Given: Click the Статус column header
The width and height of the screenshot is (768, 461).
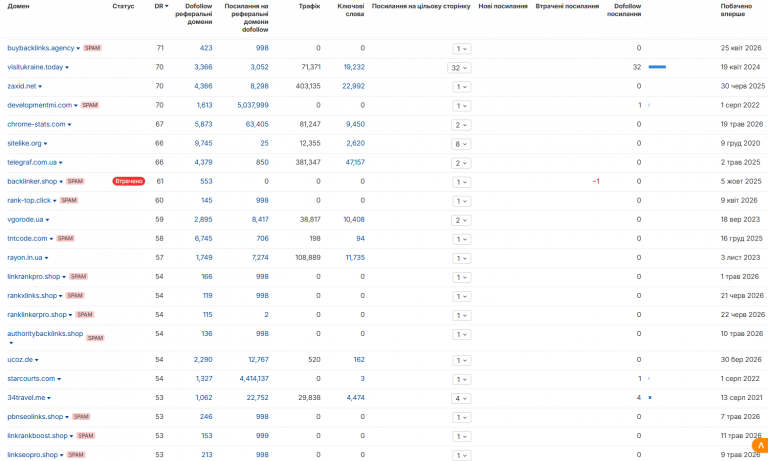Looking at the screenshot, I should tap(123, 6).
